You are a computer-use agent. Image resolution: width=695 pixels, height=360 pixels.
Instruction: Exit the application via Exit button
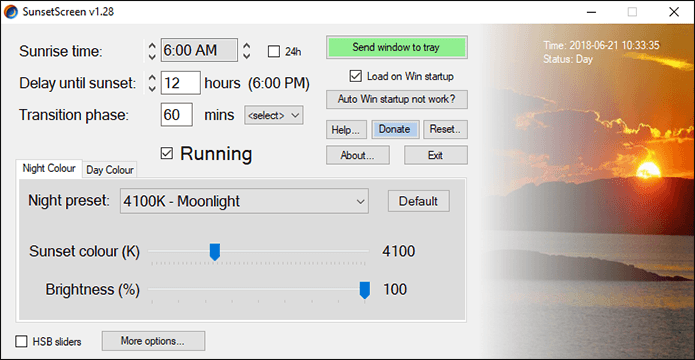pos(436,156)
